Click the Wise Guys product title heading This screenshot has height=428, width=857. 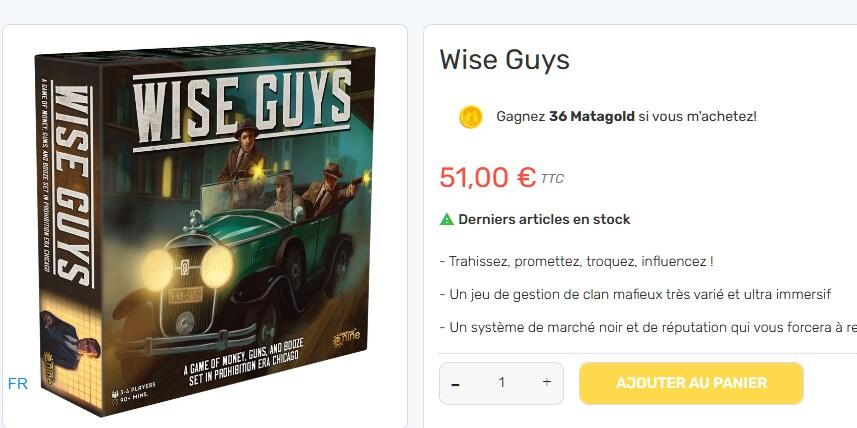504,60
